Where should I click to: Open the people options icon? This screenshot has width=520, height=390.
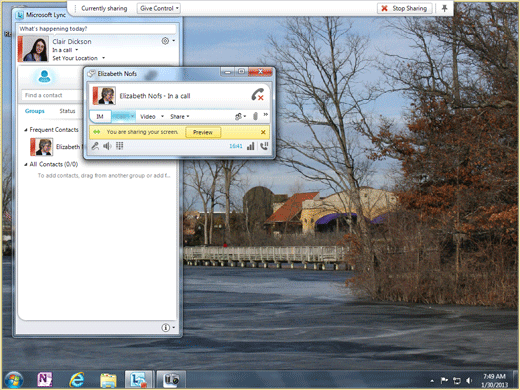click(240, 116)
